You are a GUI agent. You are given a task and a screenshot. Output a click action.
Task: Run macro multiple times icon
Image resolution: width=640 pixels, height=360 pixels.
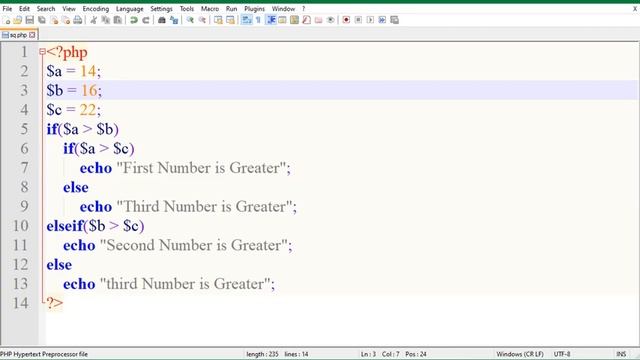click(382, 20)
